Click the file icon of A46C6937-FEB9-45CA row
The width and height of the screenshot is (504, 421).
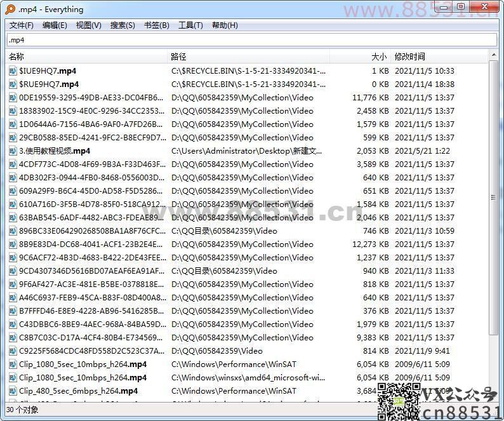[13, 298]
